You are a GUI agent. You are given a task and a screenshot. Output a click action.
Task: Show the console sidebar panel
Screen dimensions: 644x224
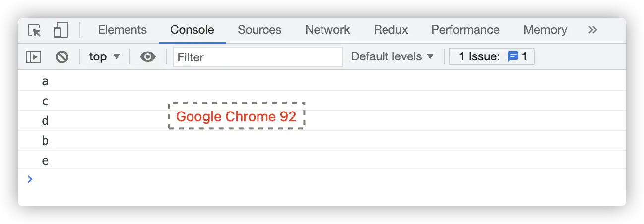(x=33, y=57)
